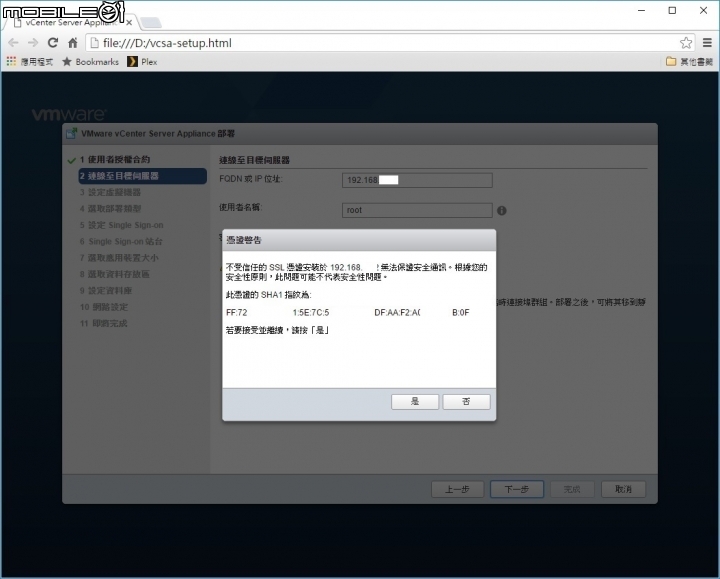Select step 3 設定虛擬機器
The image size is (720, 579).
110,192
